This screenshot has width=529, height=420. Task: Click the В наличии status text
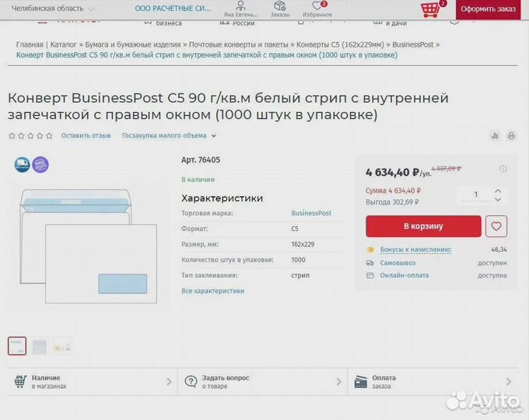(x=198, y=180)
